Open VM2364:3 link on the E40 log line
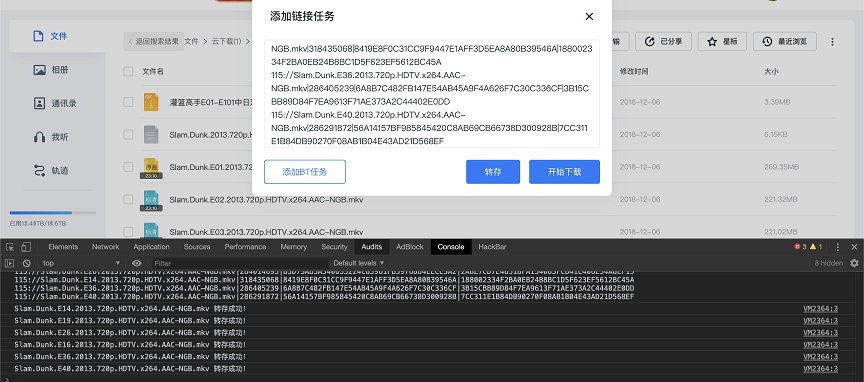This screenshot has width=864, height=382. click(x=820, y=369)
